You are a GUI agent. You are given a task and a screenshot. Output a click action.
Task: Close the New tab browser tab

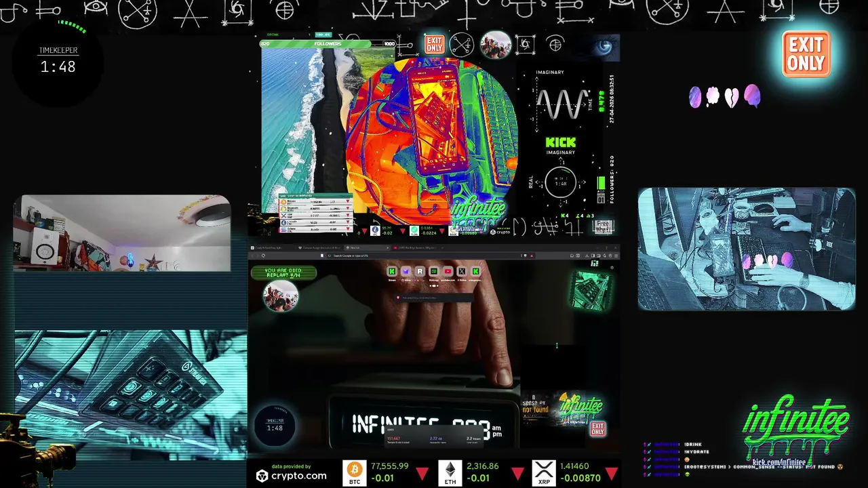[387, 247]
